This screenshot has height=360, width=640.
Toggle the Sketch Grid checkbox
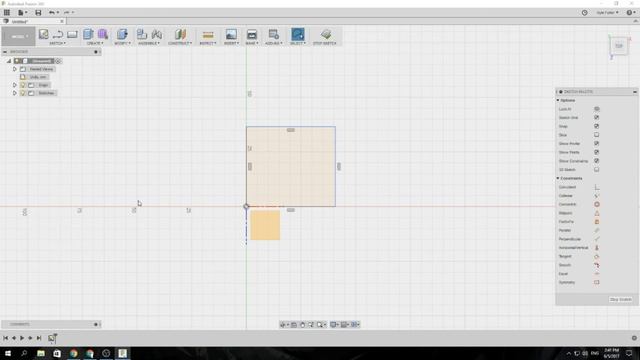tap(596, 118)
